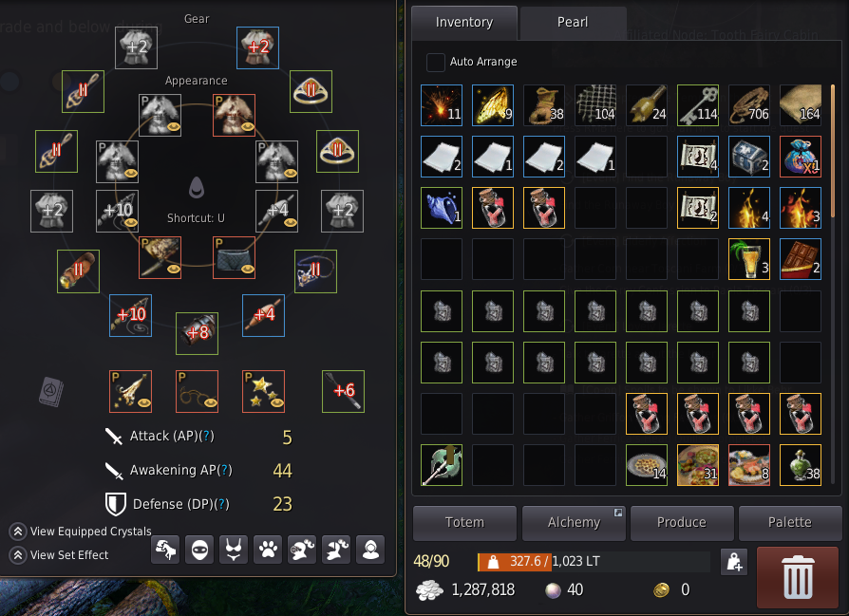849x616 pixels.
Task: Select the key item with count 114
Action: (x=698, y=105)
